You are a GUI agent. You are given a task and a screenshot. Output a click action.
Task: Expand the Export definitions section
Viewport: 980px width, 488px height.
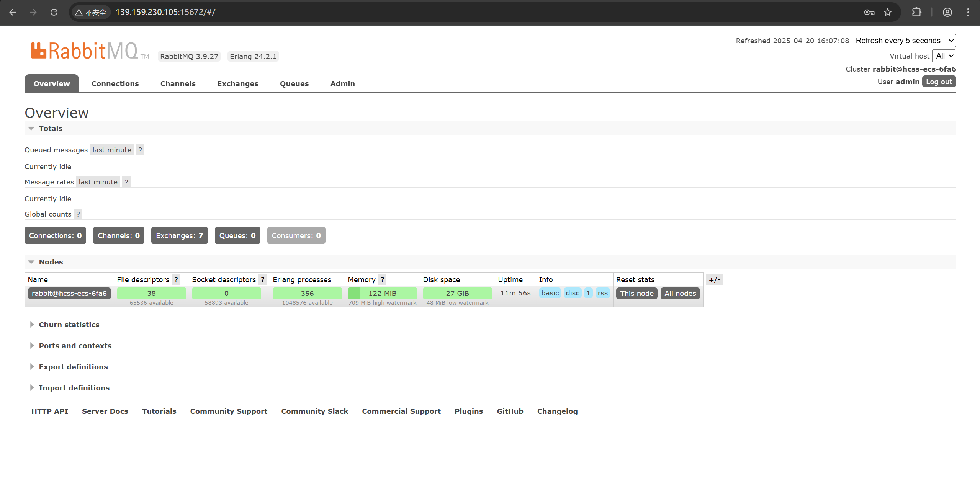[x=73, y=367]
